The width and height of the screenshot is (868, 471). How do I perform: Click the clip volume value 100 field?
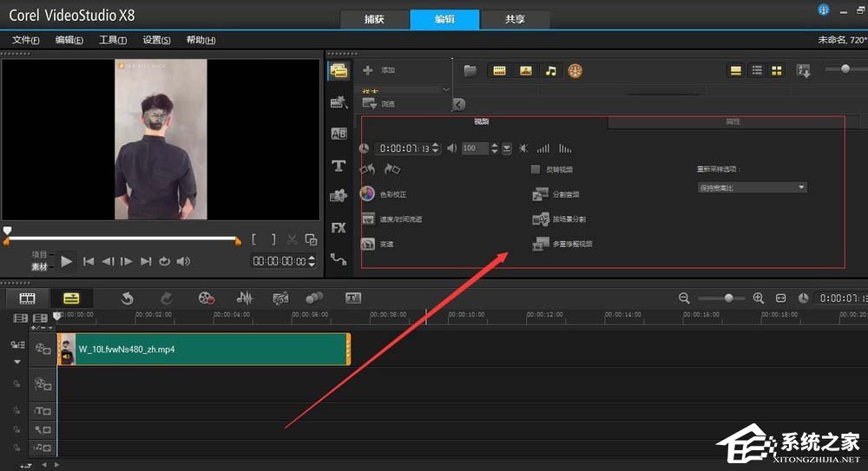pos(475,148)
